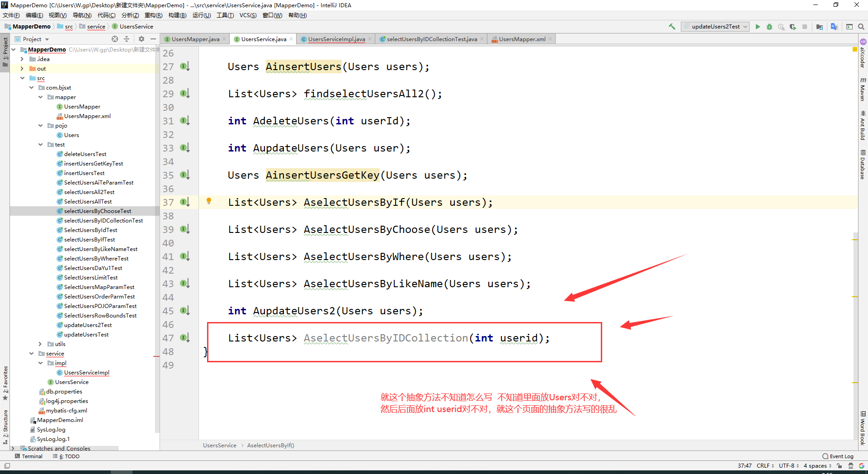Click the Google Translate toolbar icon

[834, 27]
